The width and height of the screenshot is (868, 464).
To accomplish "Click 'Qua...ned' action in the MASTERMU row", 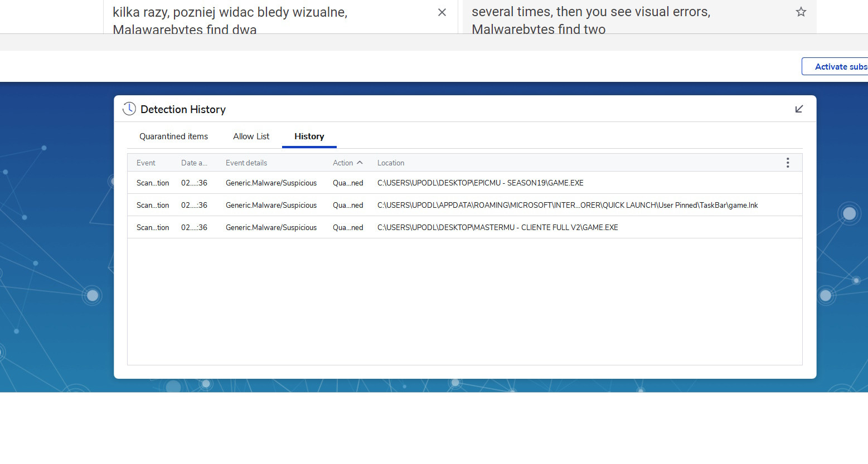I will (x=348, y=227).
